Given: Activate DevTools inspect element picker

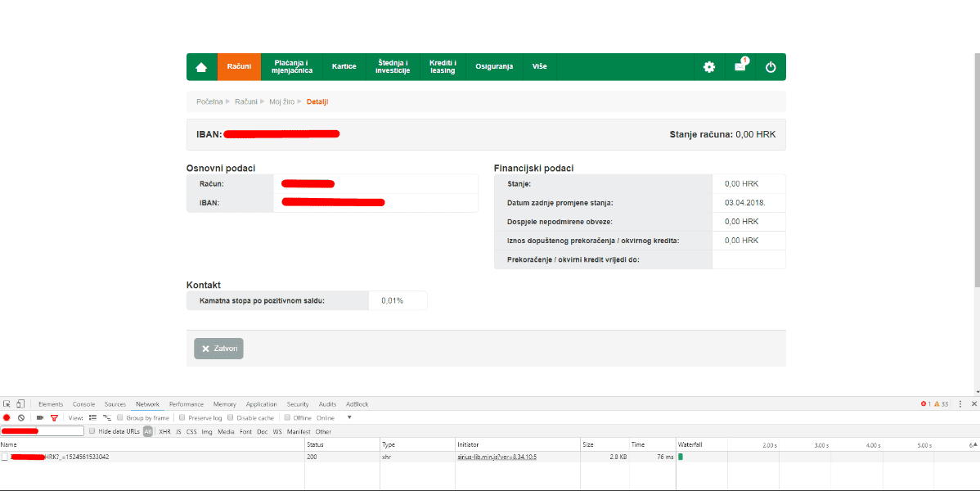Looking at the screenshot, I should [7, 404].
